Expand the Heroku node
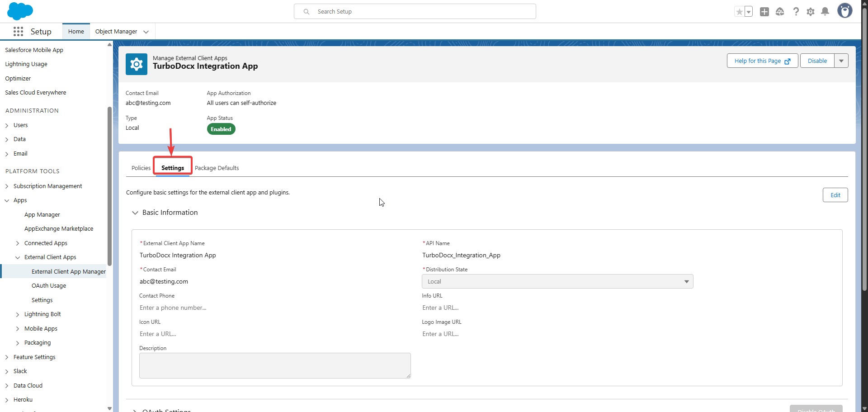 7,400
